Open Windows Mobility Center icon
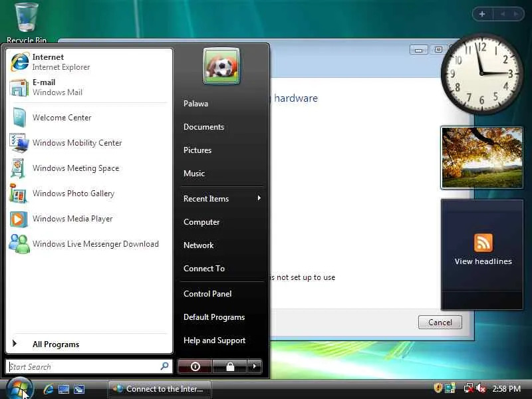 [x=19, y=143]
